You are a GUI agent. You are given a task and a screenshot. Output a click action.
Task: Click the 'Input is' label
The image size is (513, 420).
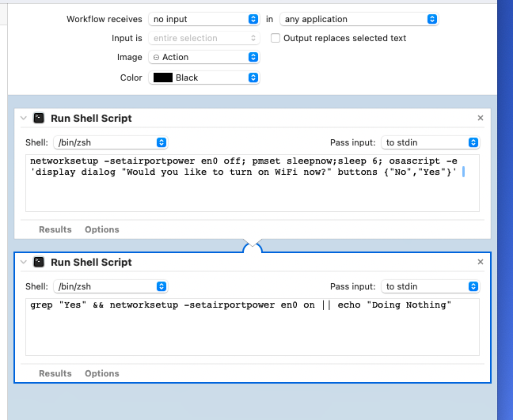(x=127, y=38)
